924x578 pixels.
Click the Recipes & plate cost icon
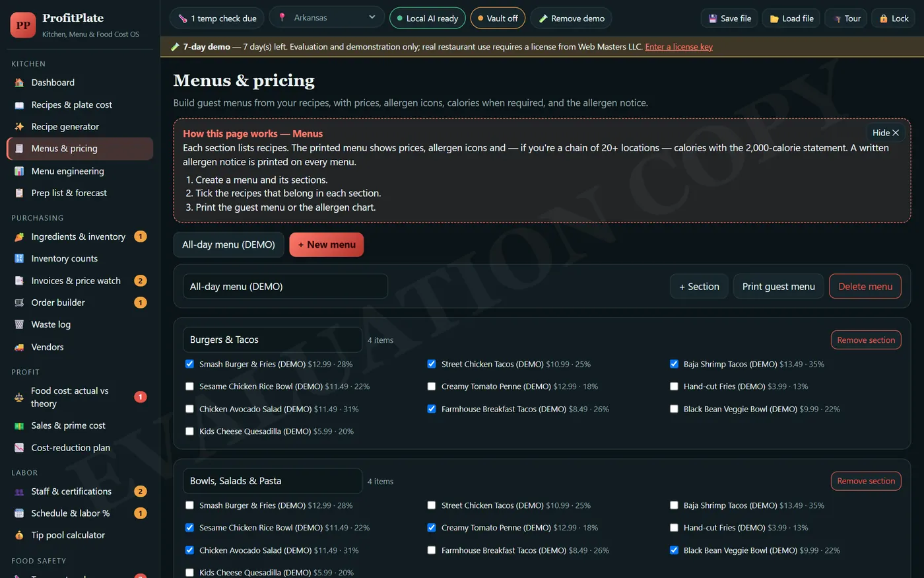[19, 105]
